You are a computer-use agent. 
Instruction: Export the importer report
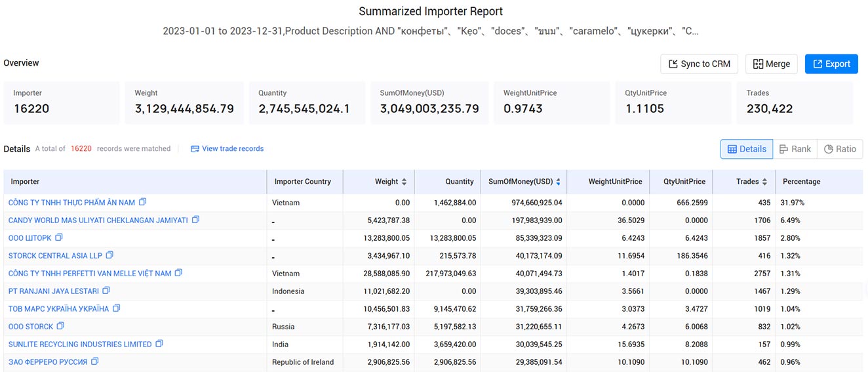point(831,64)
